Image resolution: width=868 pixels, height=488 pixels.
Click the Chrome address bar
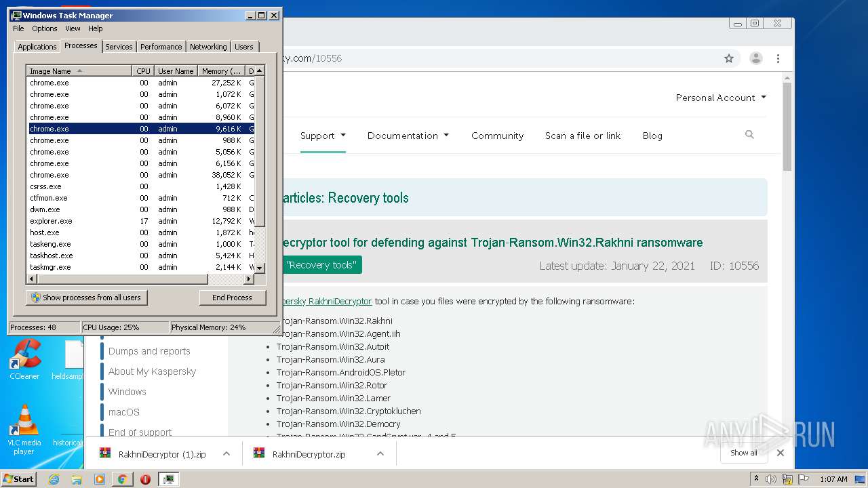[502, 58]
